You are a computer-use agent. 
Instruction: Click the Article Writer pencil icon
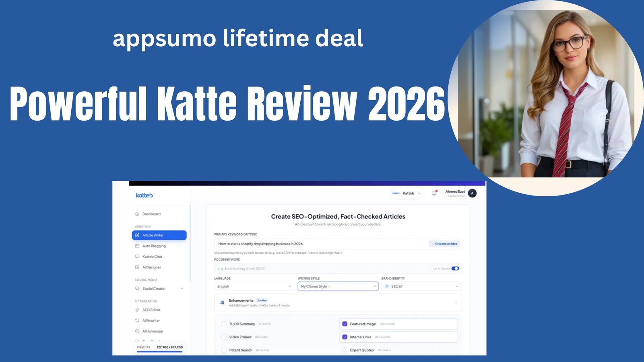click(137, 235)
